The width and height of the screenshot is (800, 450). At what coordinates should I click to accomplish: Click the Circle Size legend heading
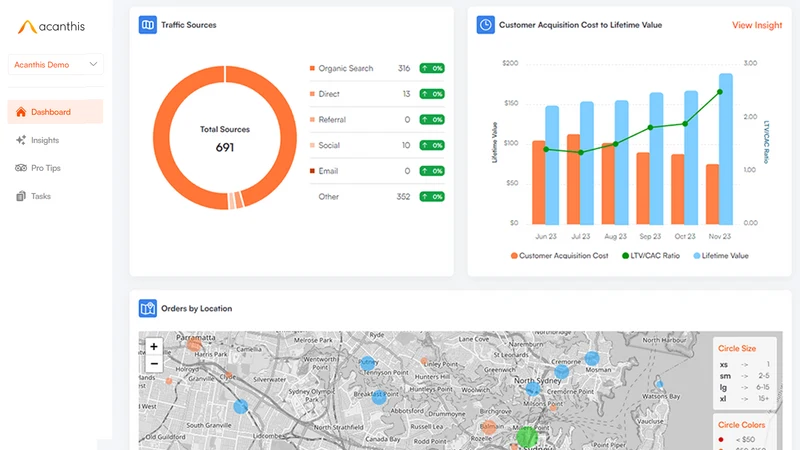[x=737, y=348]
